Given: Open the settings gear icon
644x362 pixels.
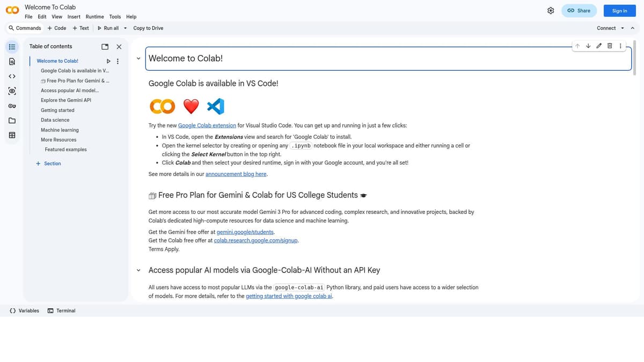Looking at the screenshot, I should click(551, 11).
